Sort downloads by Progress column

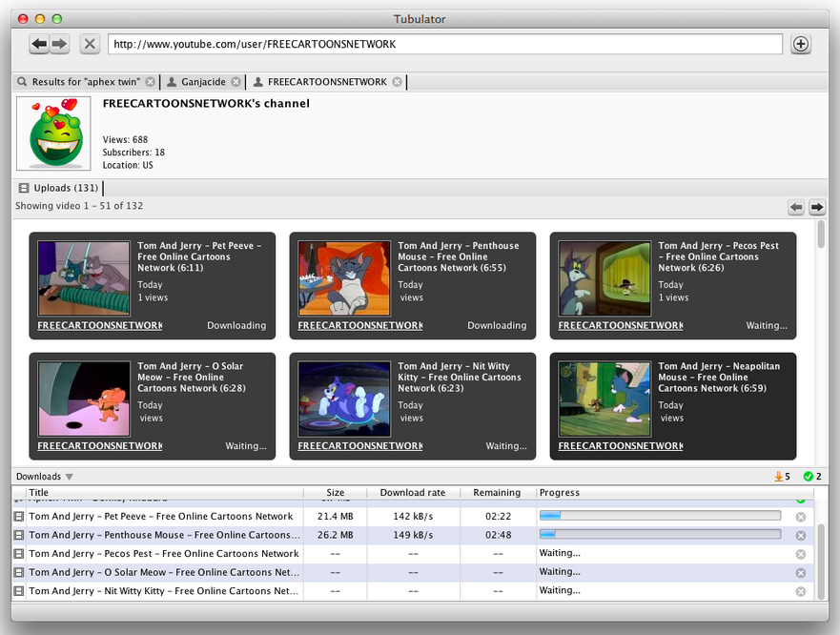[x=675, y=493]
